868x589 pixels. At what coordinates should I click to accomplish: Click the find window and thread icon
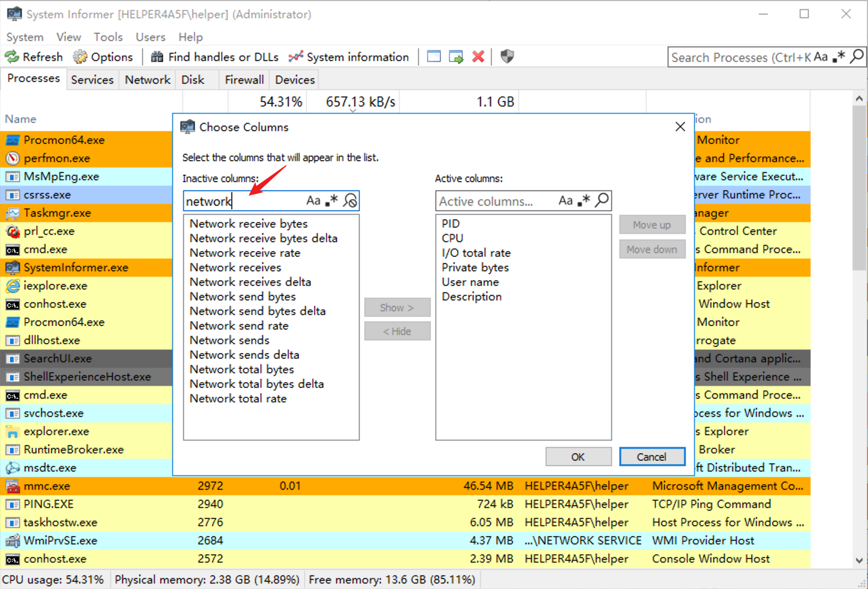[x=456, y=57]
